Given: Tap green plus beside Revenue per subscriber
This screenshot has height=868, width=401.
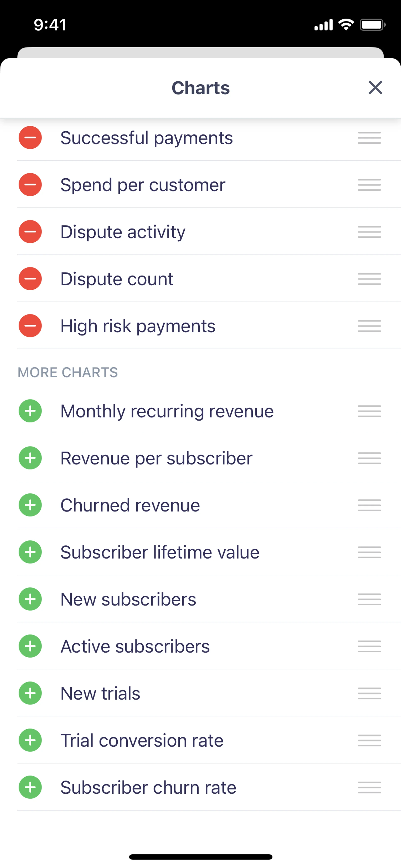Looking at the screenshot, I should click(30, 458).
